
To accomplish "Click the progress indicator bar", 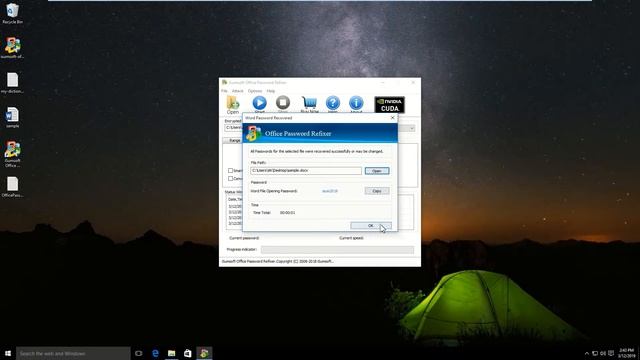I will point(337,250).
